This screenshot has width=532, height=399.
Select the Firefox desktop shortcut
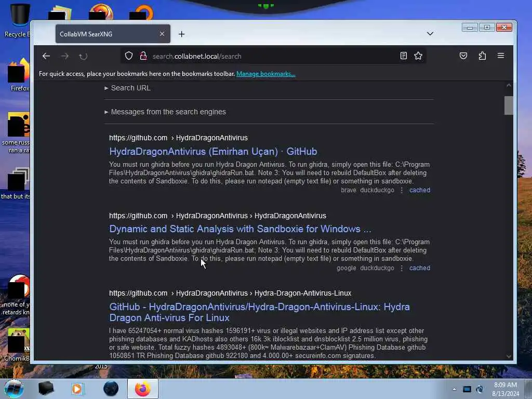click(19, 75)
